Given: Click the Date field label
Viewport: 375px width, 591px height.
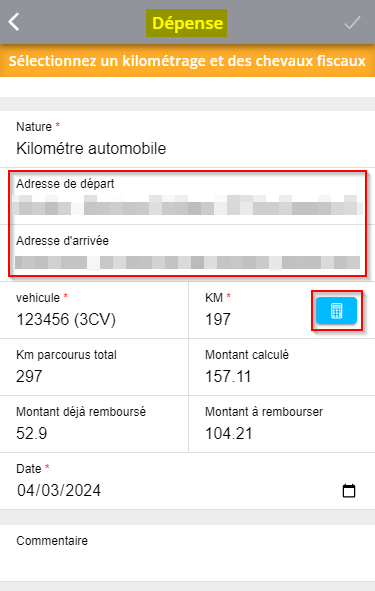Looking at the screenshot, I should 29,469.
